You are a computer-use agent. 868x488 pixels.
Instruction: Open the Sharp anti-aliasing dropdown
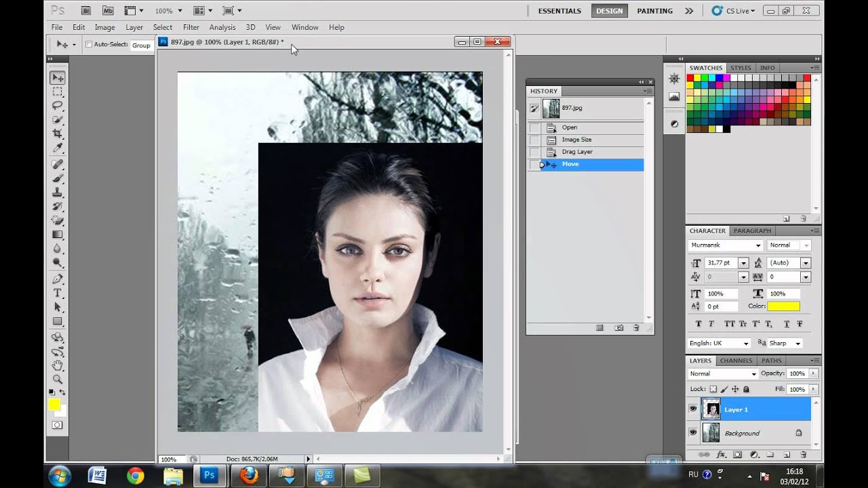(785, 343)
